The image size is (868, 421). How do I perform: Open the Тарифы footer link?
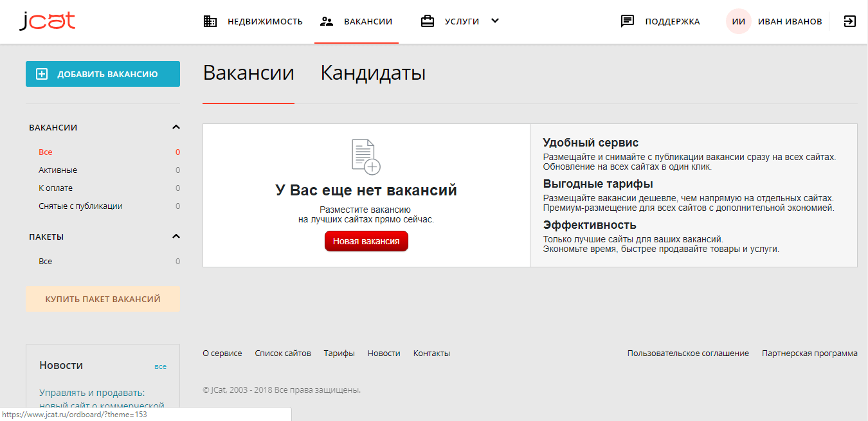339,354
